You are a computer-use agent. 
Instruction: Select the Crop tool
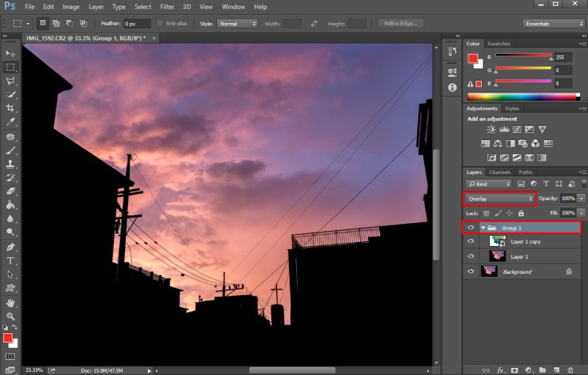pos(11,108)
